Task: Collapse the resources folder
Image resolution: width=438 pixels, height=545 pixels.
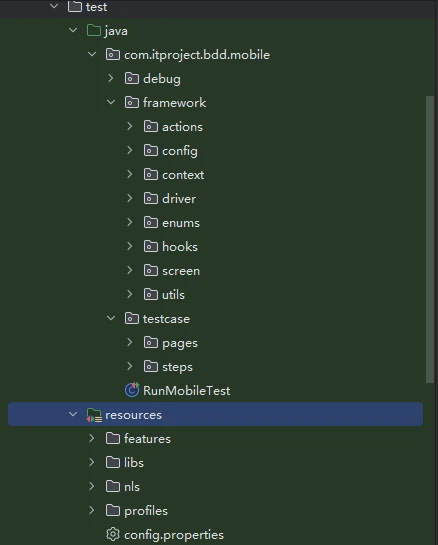Action: (73, 414)
